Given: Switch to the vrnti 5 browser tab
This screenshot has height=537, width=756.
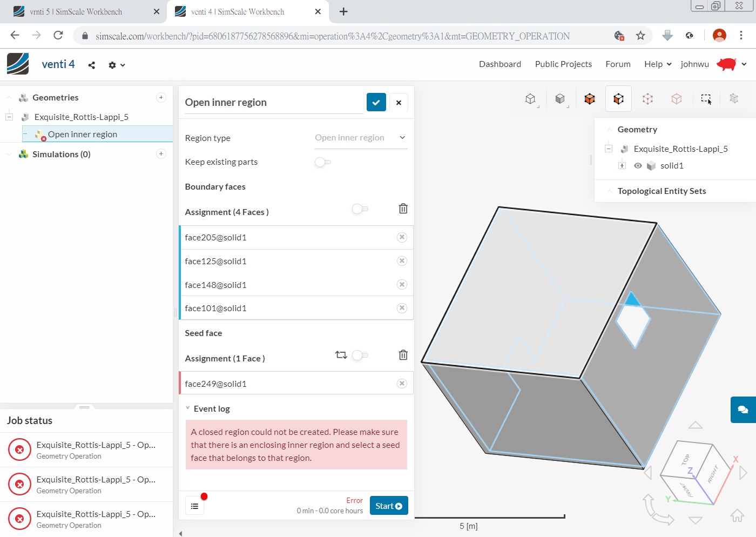Looking at the screenshot, I should pyautogui.click(x=76, y=11).
